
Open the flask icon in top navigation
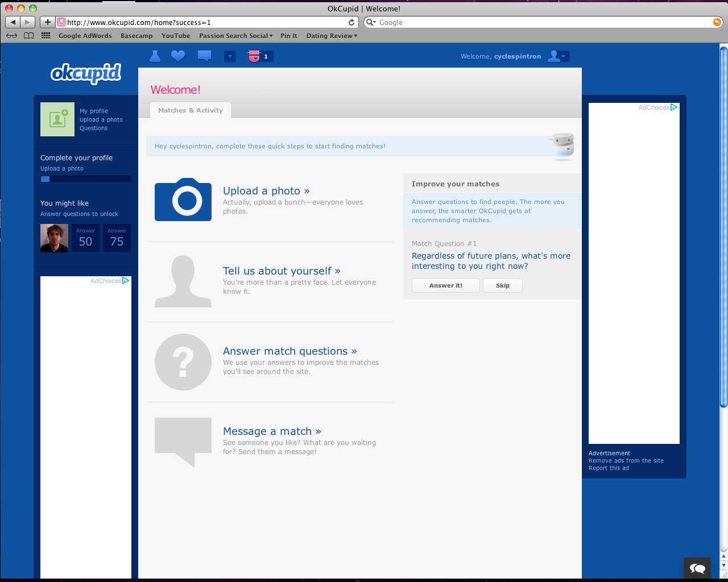[155, 56]
